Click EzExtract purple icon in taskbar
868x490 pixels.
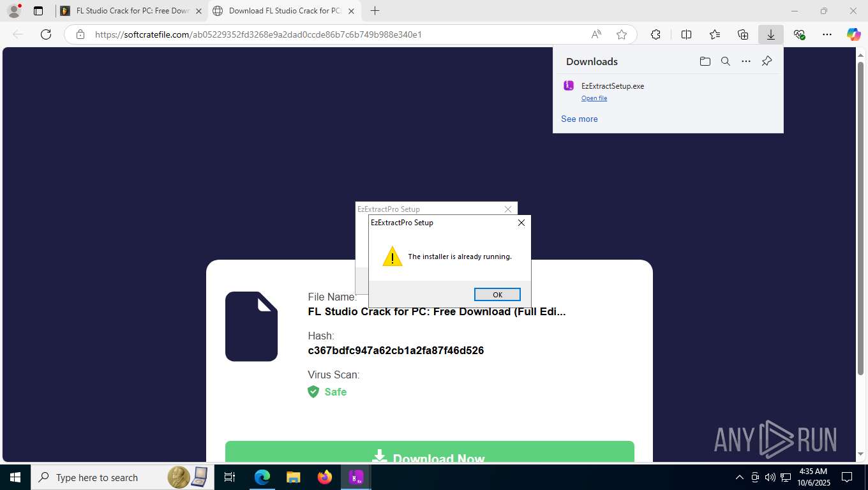[x=356, y=477]
